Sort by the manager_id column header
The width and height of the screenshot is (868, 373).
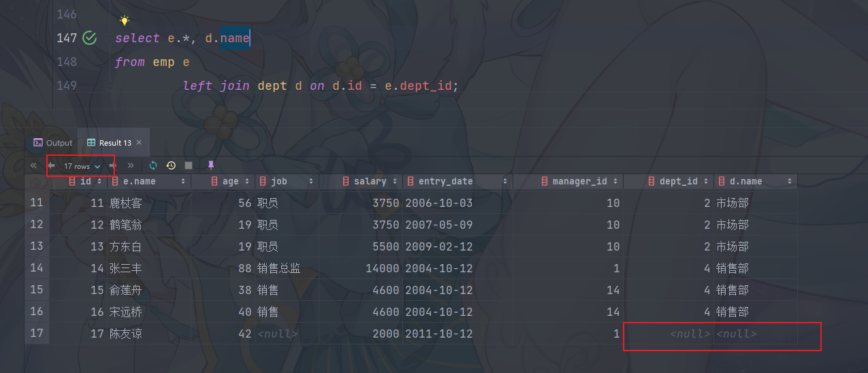click(568, 181)
